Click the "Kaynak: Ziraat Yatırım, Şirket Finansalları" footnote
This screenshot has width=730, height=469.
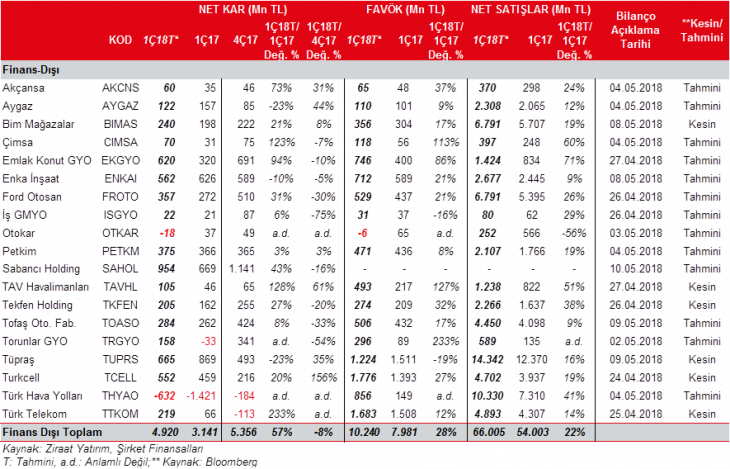[x=103, y=449]
